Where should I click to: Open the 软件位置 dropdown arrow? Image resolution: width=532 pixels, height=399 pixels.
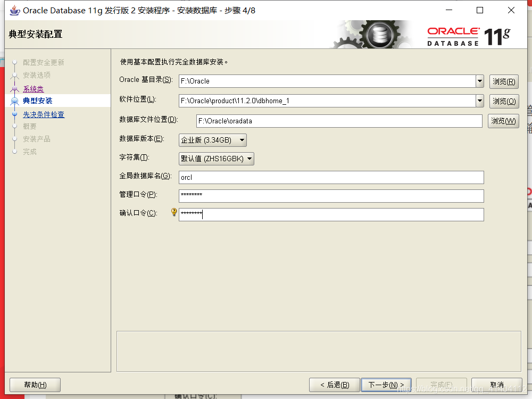click(480, 101)
